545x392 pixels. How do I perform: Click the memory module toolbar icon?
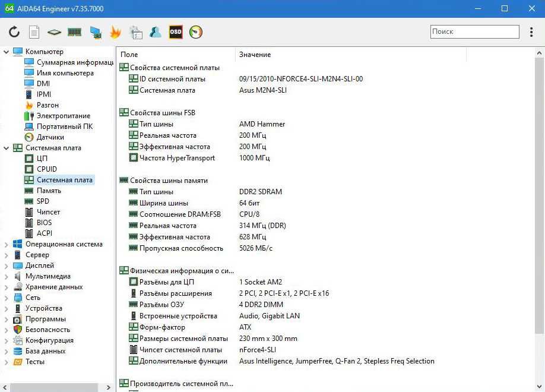click(74, 32)
